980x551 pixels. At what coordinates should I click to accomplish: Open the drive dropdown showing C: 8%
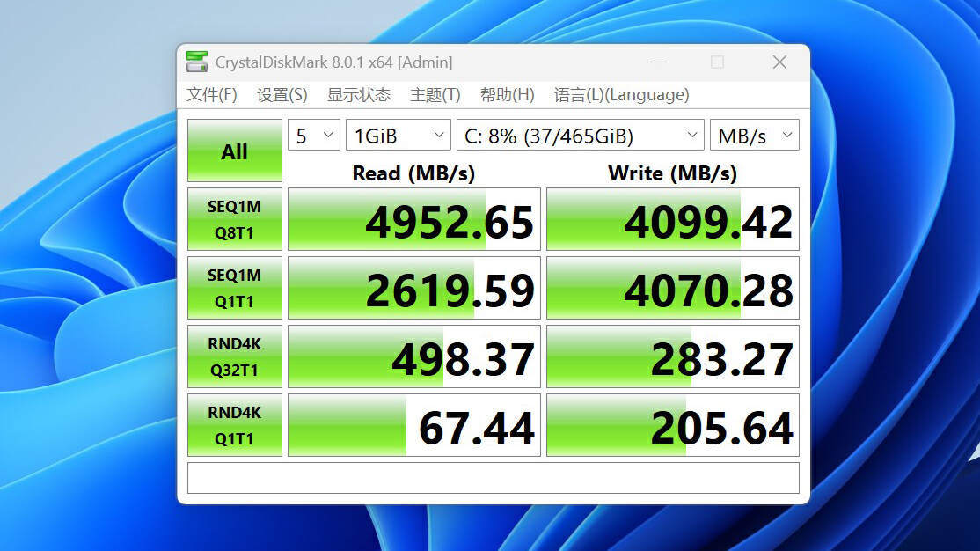click(580, 135)
